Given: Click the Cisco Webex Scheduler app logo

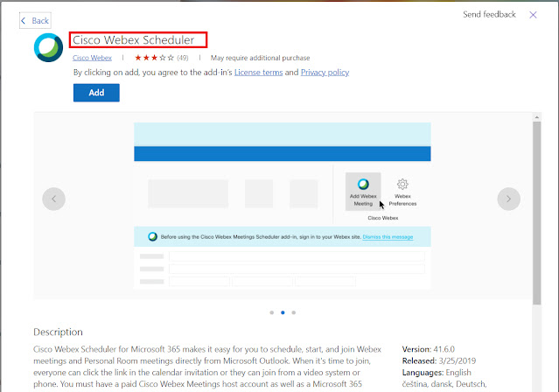Looking at the screenshot, I should [48, 47].
